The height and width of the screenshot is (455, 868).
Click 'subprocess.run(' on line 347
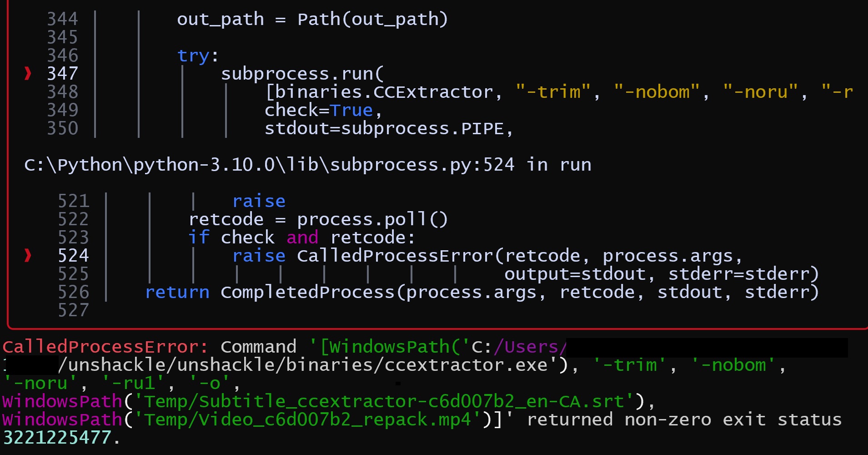pos(302,74)
